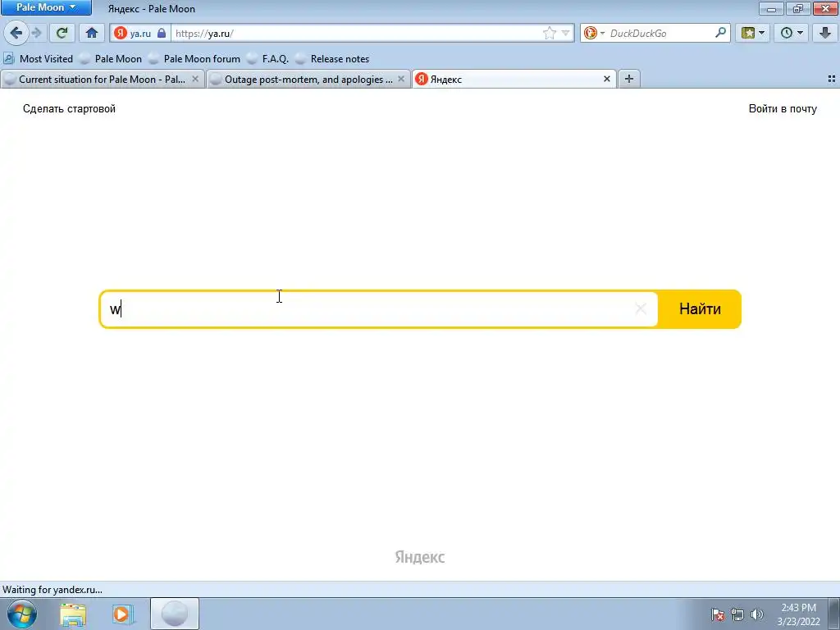Click the Pale Moon taskbar button

[175, 614]
